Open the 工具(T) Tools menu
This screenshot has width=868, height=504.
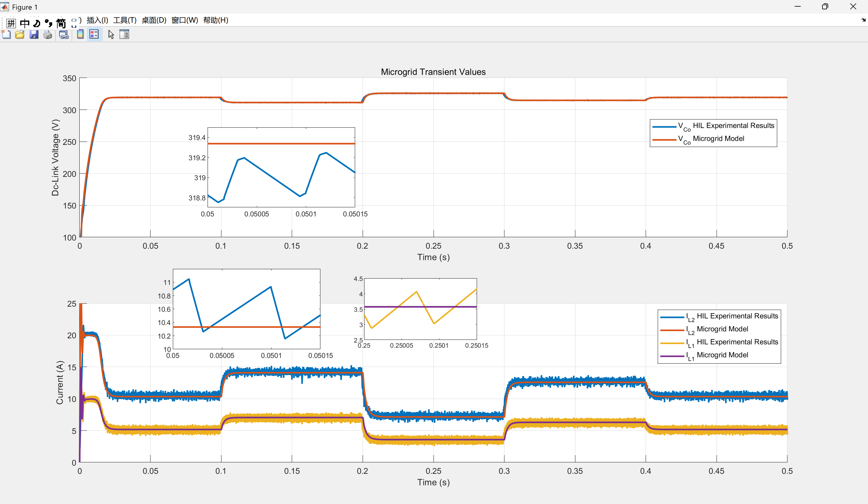click(125, 20)
